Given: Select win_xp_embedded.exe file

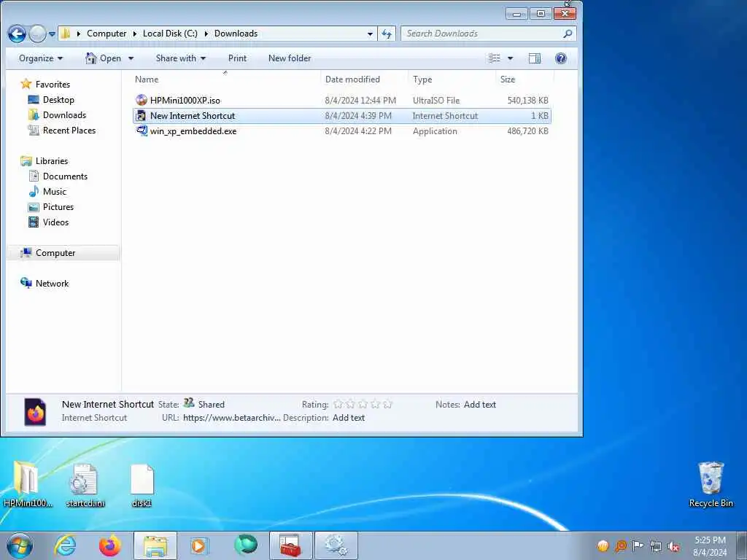Looking at the screenshot, I should point(341,131).
